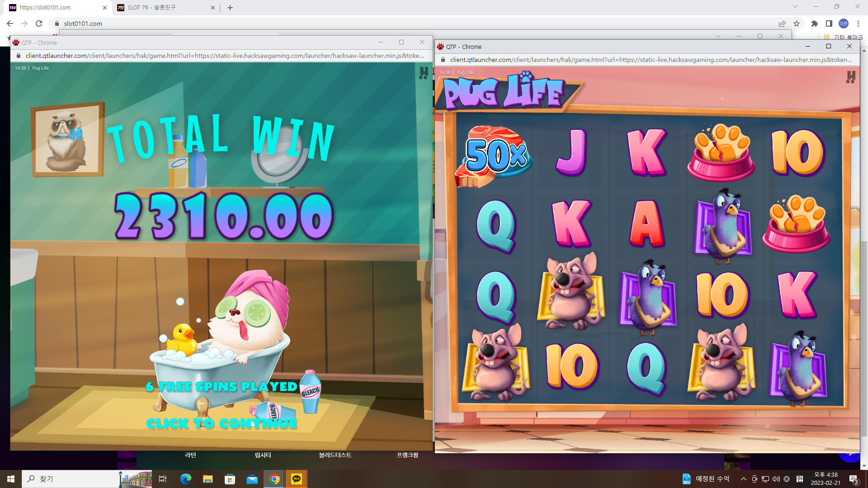Open the 블러드더스트 game link
This screenshot has height=488, width=868.
pos(335,455)
